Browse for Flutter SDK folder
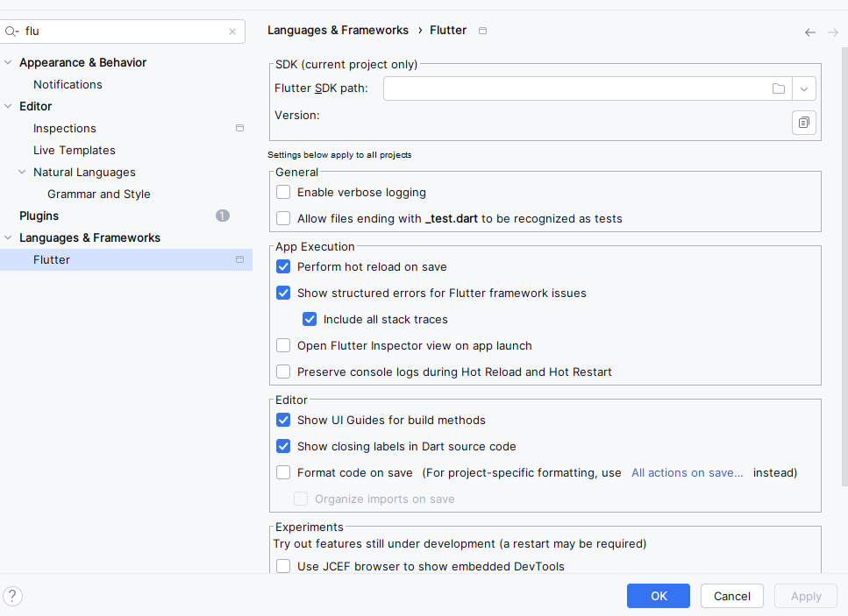The image size is (848, 616). (x=778, y=89)
